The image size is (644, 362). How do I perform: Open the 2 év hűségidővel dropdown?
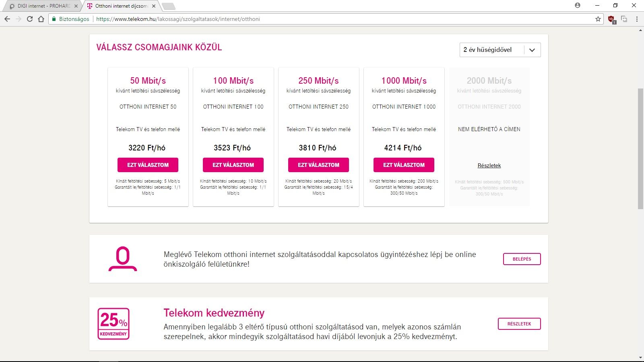point(500,50)
